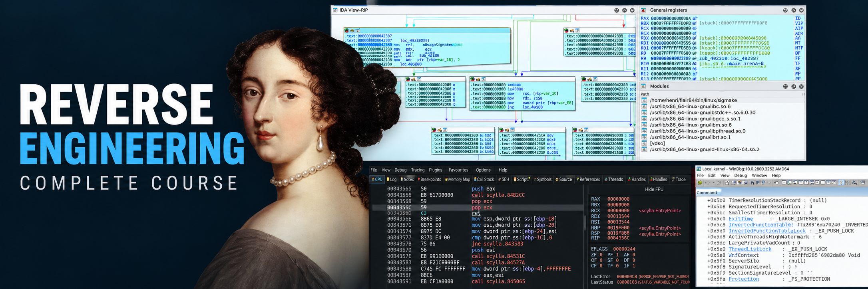Select the Command window title in WinDbg
This screenshot has height=289, width=868.
[707, 193]
